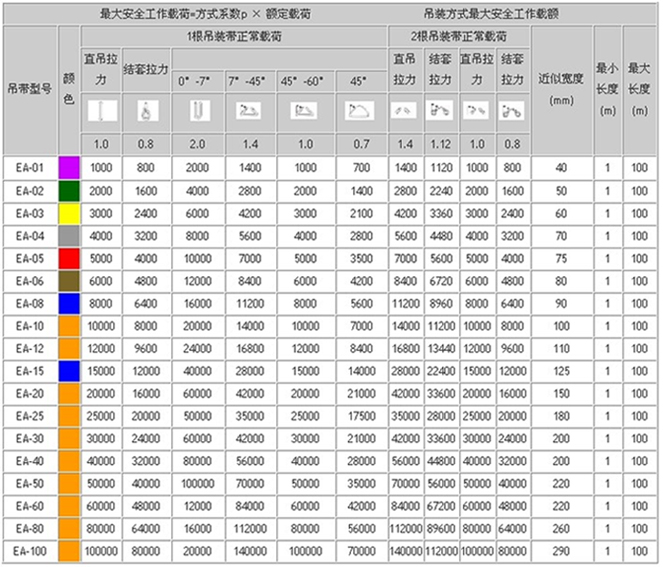Click the value 89600 in row EA-80
Screen dimensions: 663x567
441,529
